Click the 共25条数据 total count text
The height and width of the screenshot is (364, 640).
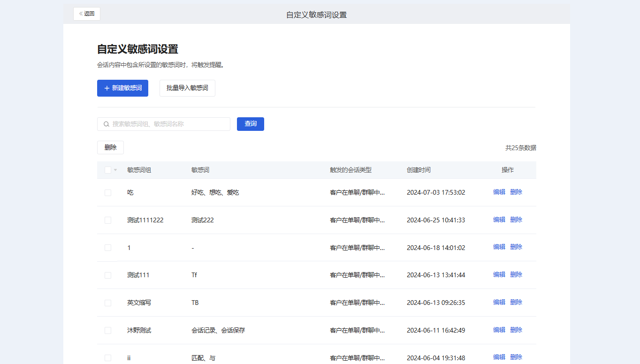(521, 148)
